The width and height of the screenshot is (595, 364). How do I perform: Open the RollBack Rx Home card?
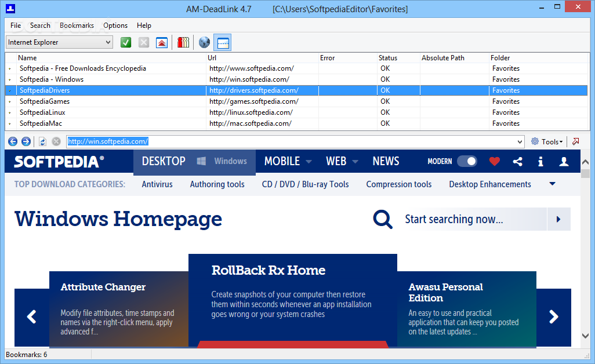click(x=292, y=300)
